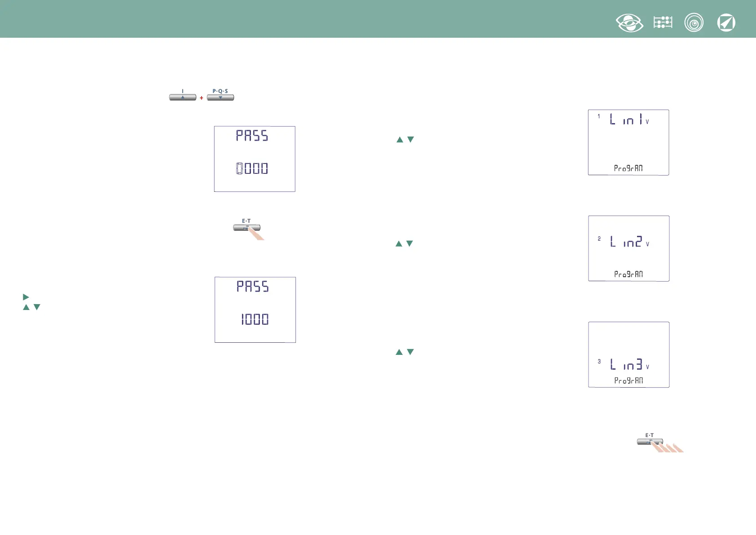The width and height of the screenshot is (756, 535).
Task: Select the Lin3 ProgrAM display screen
Action: [629, 354]
